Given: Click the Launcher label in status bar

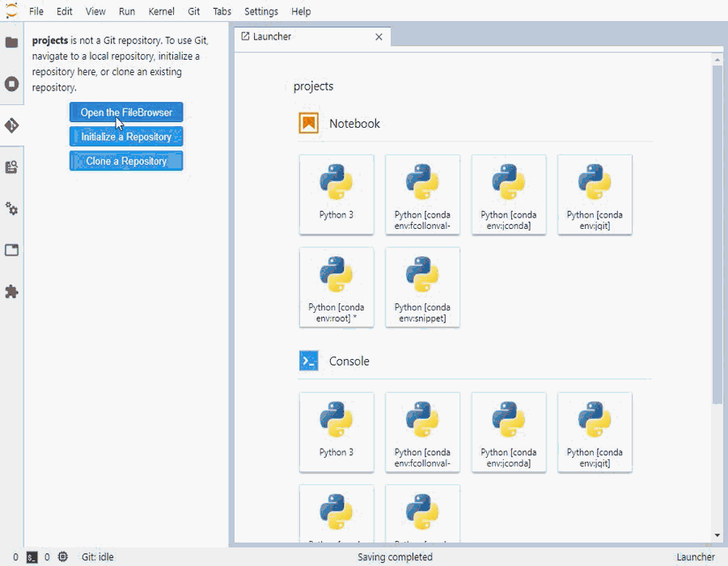Looking at the screenshot, I should pyautogui.click(x=696, y=557).
